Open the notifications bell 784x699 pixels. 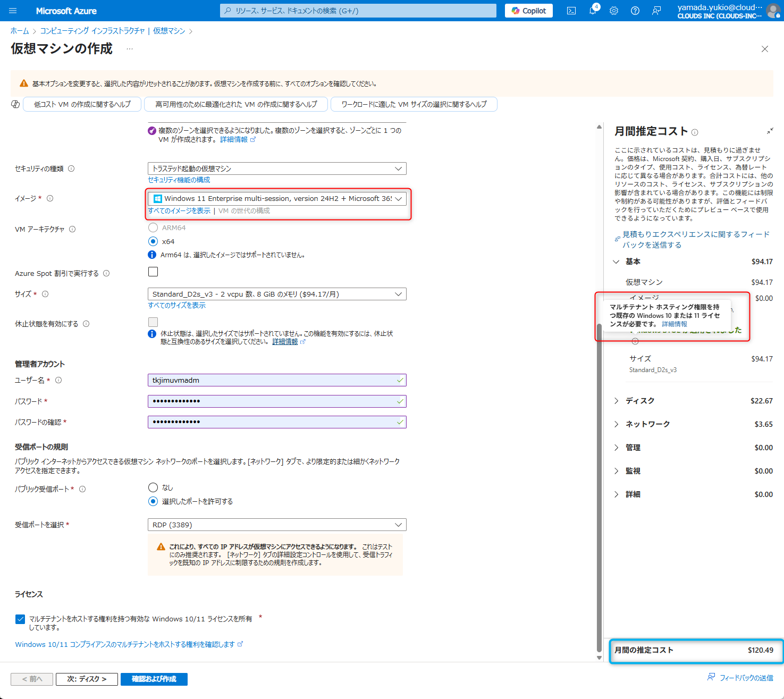(x=593, y=11)
